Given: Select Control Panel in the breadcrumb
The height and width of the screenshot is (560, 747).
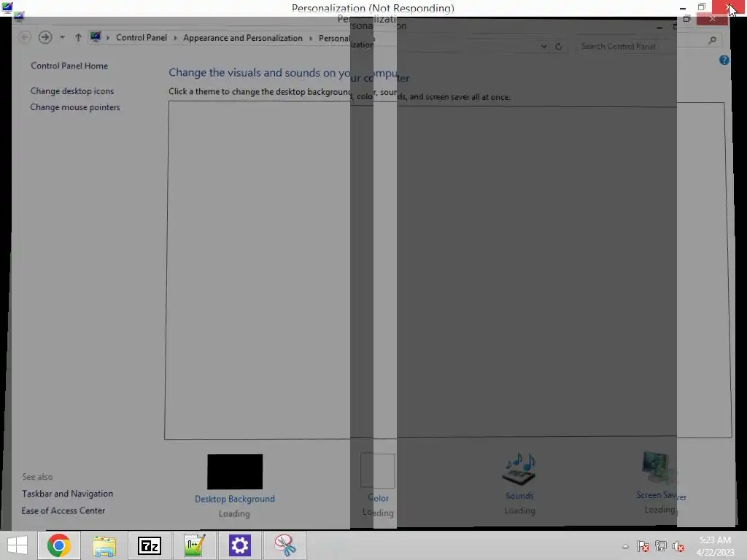Looking at the screenshot, I should tap(142, 38).
